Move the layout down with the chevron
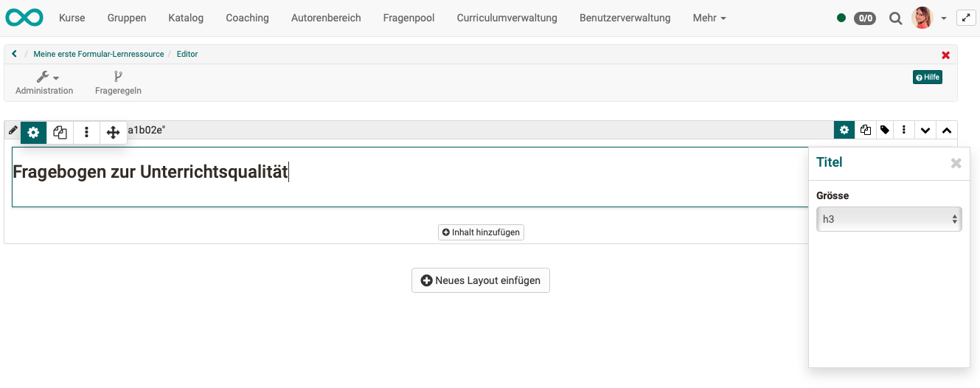 tap(925, 131)
